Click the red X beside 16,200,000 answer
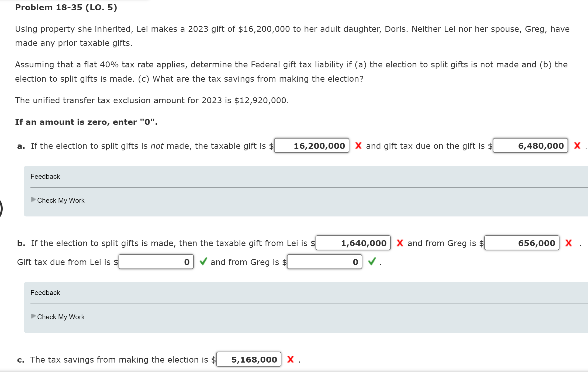The image size is (588, 372). (358, 146)
